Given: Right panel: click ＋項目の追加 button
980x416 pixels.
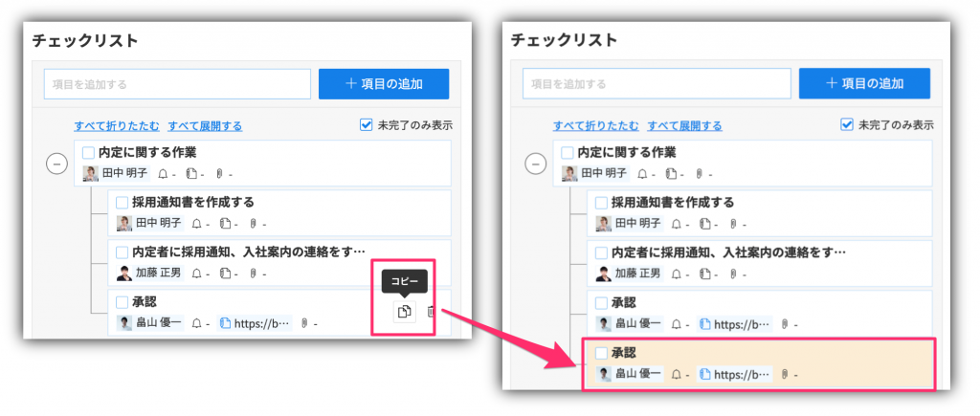Looking at the screenshot, I should click(x=864, y=84).
